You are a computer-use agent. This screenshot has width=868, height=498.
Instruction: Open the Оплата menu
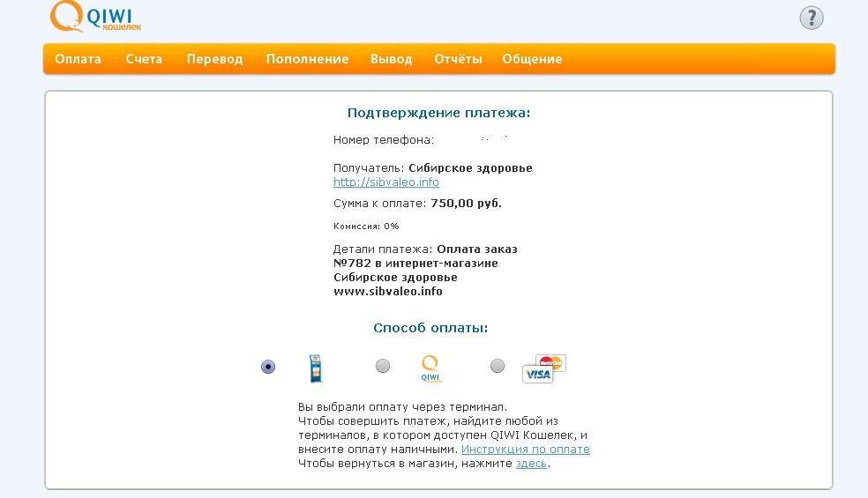78,59
